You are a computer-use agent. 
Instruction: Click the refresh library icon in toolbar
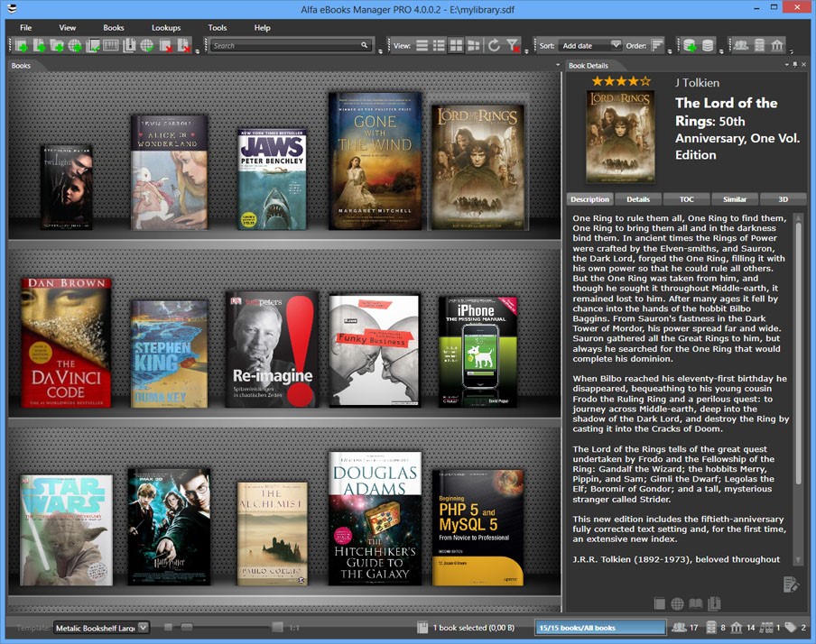pyautogui.click(x=494, y=45)
